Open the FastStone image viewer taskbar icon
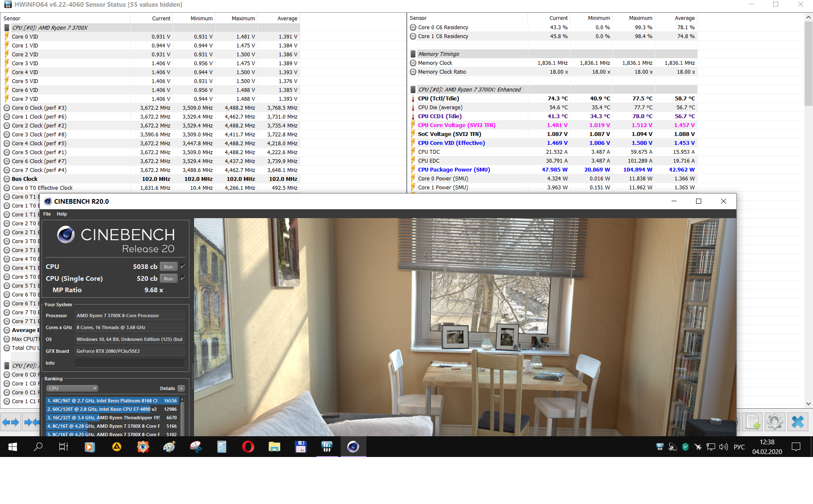Screen dimensions: 813x504 tap(143, 447)
